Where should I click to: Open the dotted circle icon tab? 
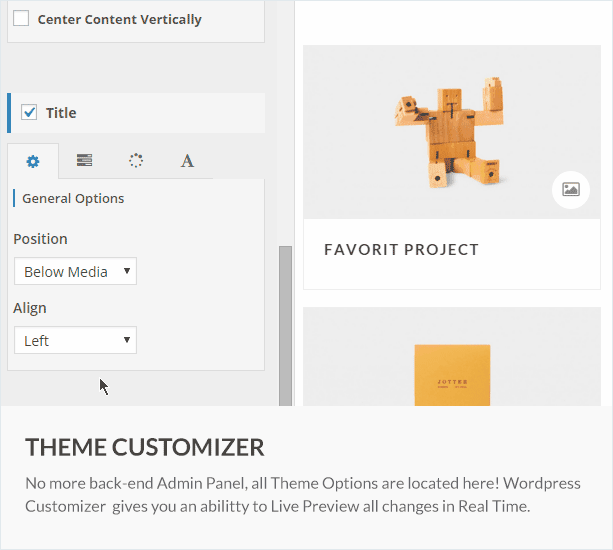[x=136, y=161]
